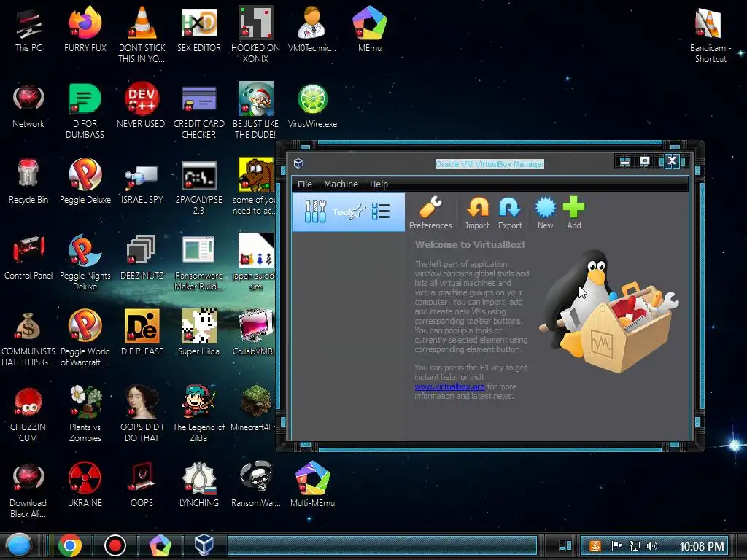
Task: Select the Firefox icon labeled FURRY FUX
Action: click(85, 29)
